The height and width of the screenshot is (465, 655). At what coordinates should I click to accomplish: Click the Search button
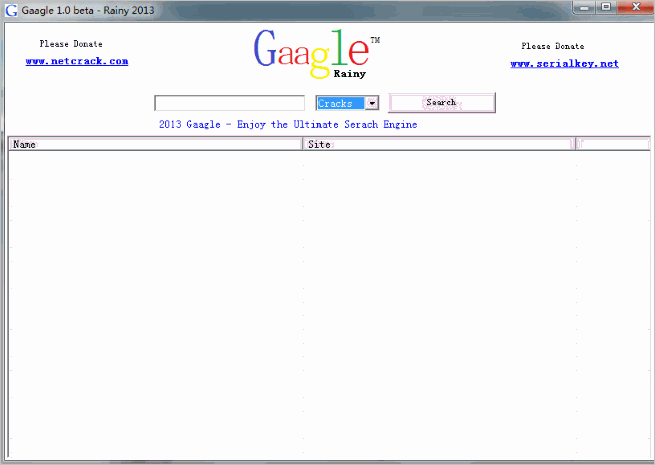tap(442, 102)
